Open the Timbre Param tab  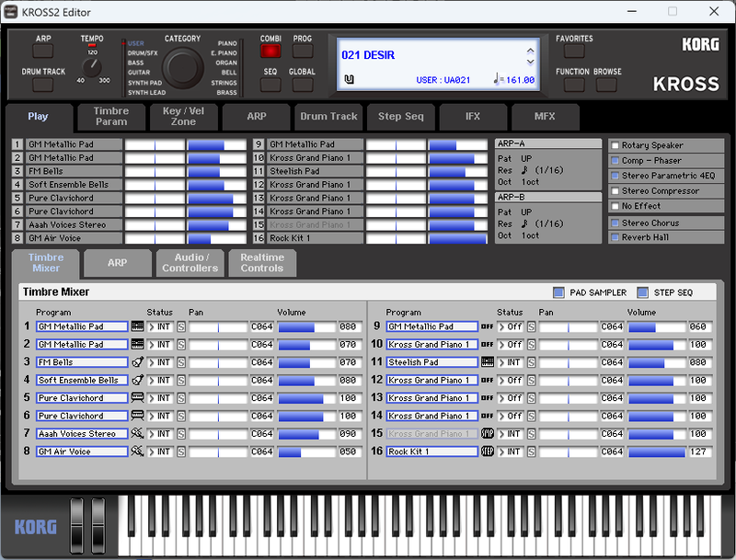click(x=111, y=116)
